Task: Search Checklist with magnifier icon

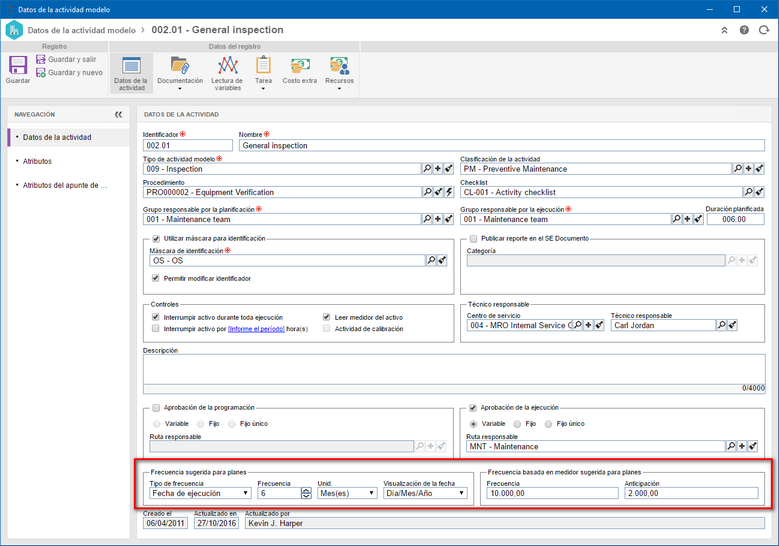Action: click(x=748, y=192)
